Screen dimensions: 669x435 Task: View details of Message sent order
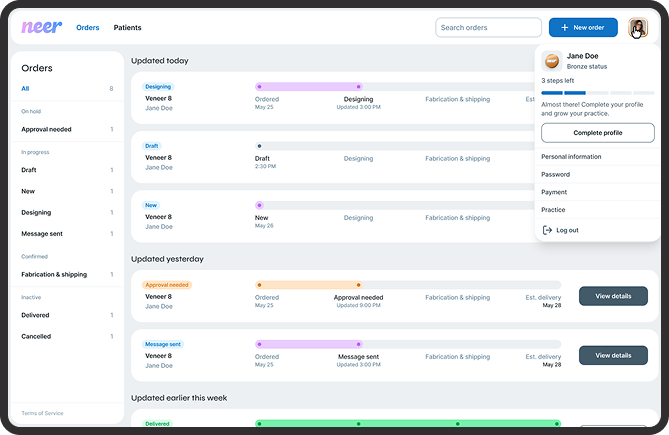(613, 355)
